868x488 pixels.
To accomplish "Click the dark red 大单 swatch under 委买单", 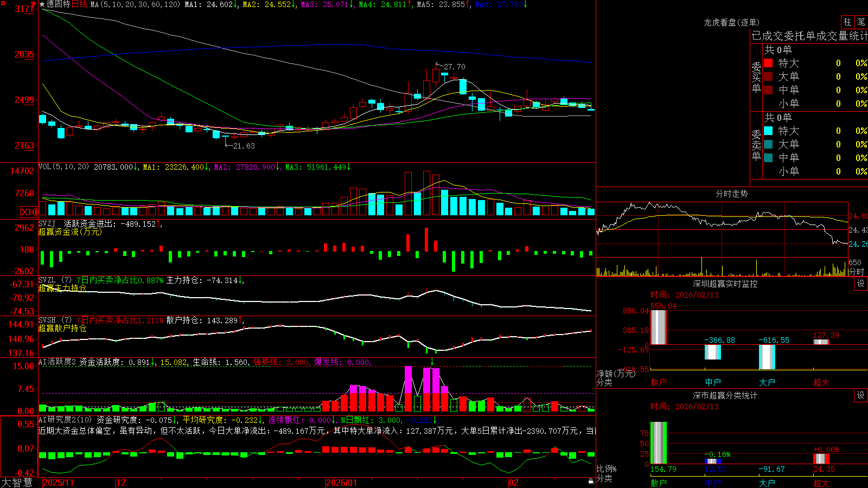I will coord(768,76).
